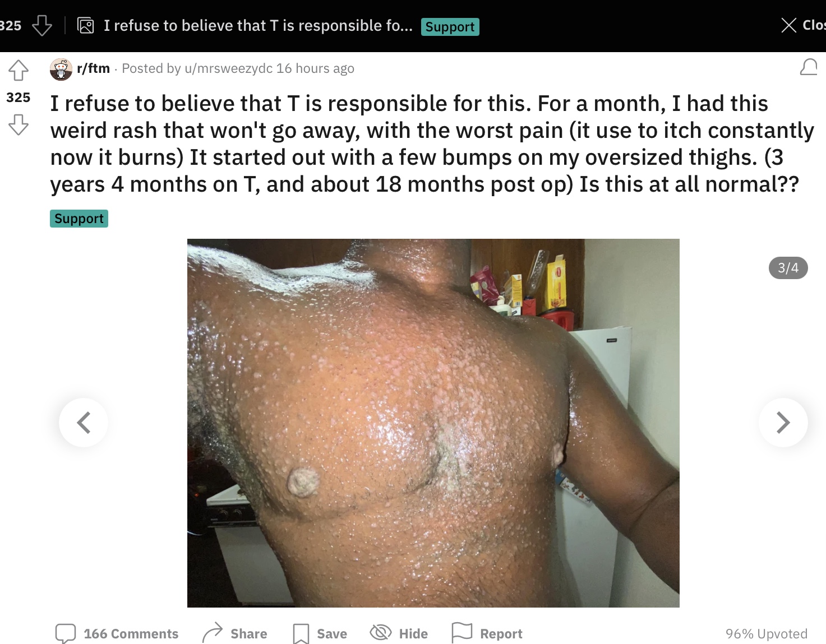Go to the r/ftm community link
Screen dimensions: 826x644
tap(94, 68)
